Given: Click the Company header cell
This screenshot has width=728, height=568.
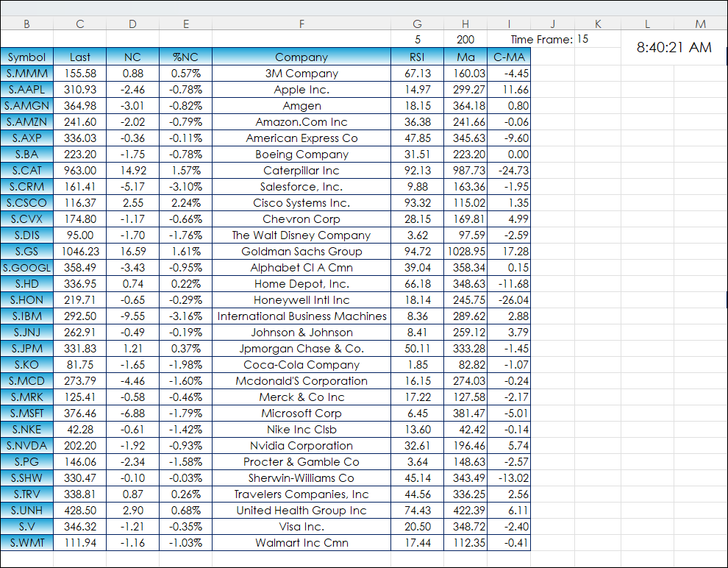Looking at the screenshot, I should point(301,57).
